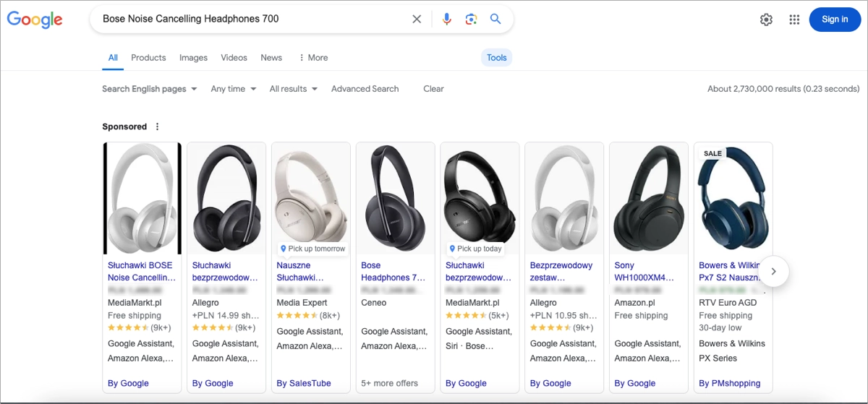This screenshot has height=404, width=868.
Task: Click the Google logo
Action: 35,20
